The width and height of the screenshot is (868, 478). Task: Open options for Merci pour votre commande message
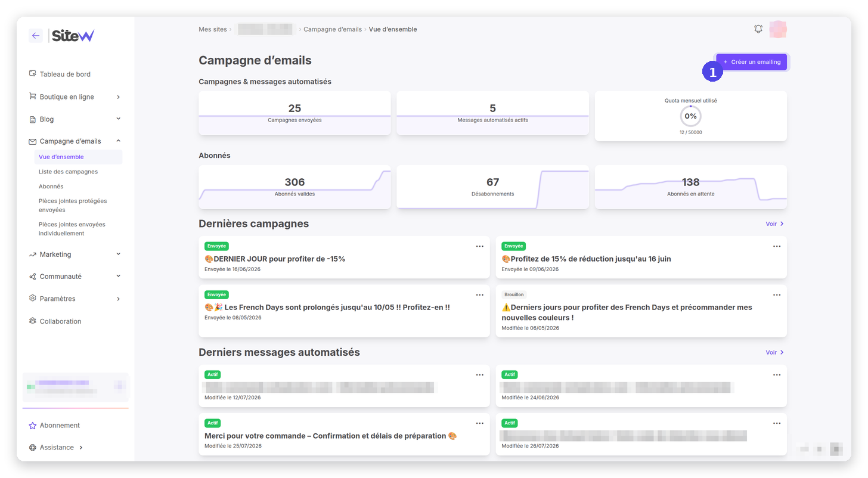(x=479, y=423)
